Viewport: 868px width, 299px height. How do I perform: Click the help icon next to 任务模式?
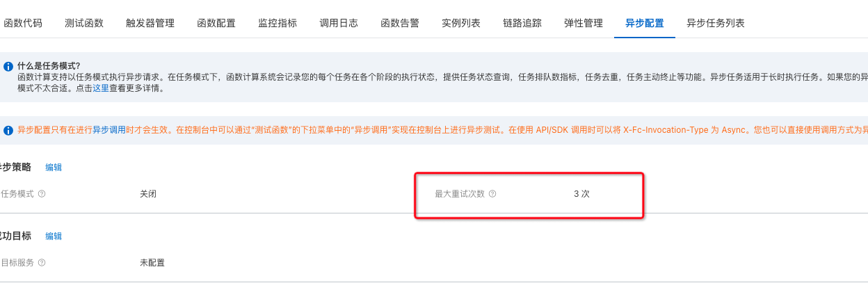[42, 194]
